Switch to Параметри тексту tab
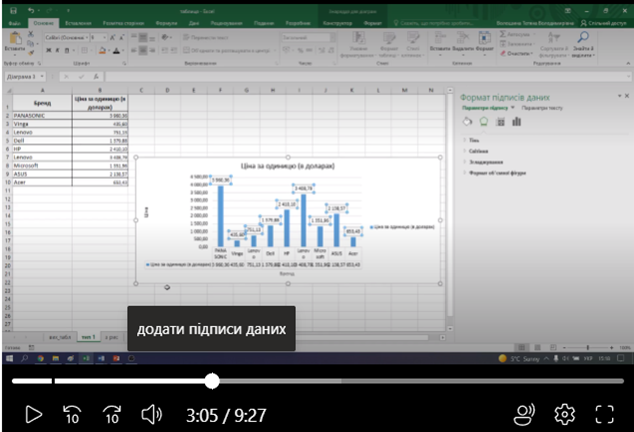 click(541, 106)
